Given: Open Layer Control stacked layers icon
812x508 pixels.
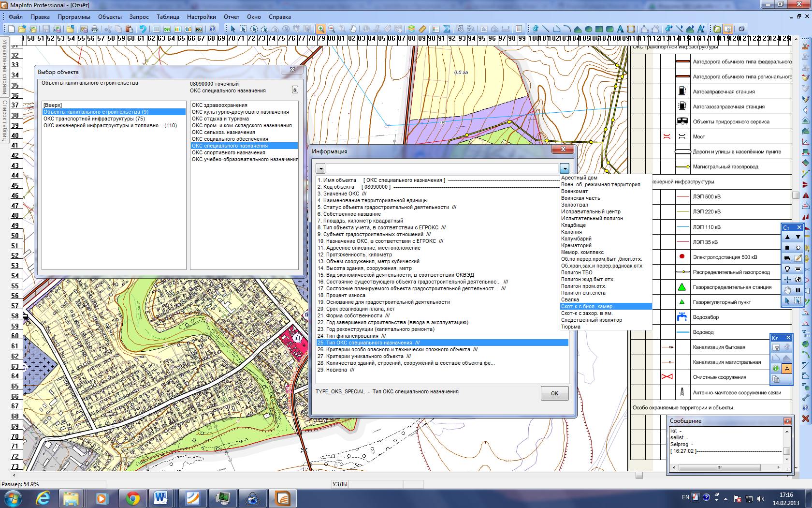Looking at the screenshot, I should point(411,29).
